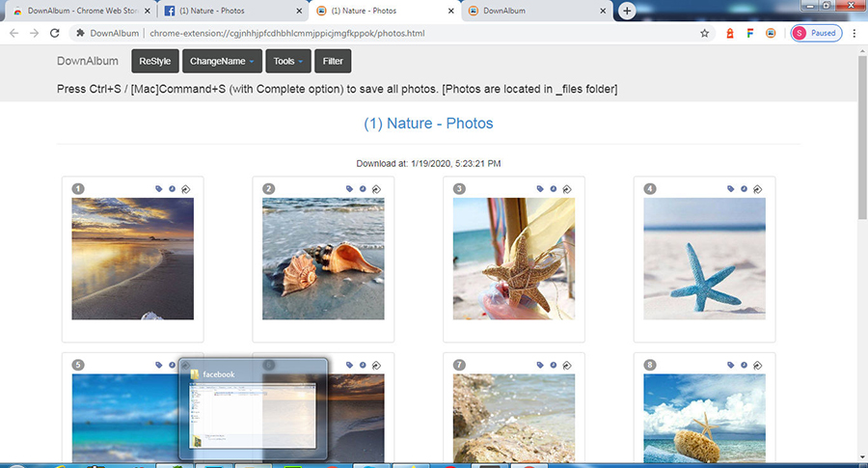The width and height of the screenshot is (868, 468).
Task: Close the Chrome Web Store tab
Action: (x=148, y=11)
